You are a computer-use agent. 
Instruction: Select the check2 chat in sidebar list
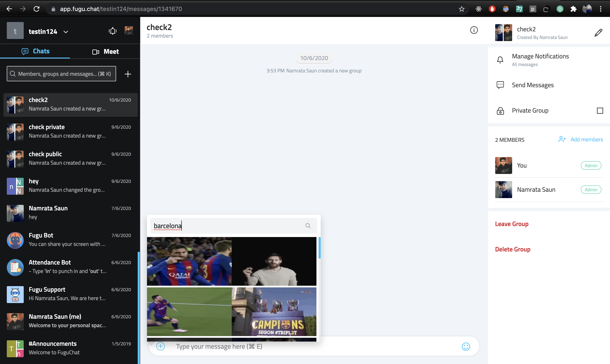70,105
